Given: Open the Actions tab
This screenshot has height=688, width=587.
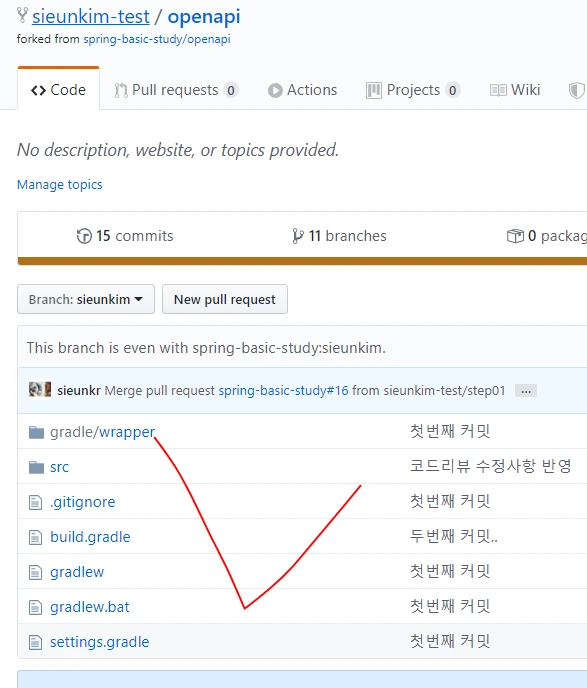Looking at the screenshot, I should (302, 90).
